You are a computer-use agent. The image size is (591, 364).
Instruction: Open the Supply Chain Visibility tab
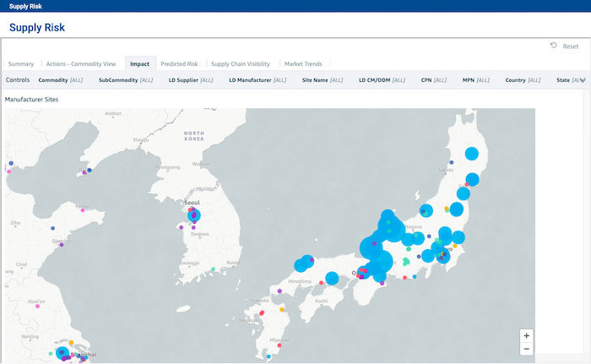pyautogui.click(x=241, y=63)
